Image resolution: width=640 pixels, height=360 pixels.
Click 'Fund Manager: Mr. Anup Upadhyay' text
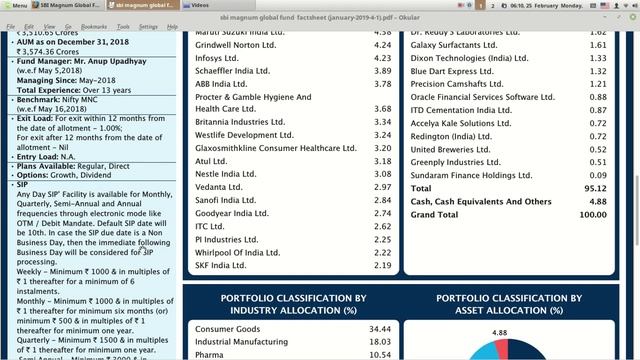coord(81,61)
